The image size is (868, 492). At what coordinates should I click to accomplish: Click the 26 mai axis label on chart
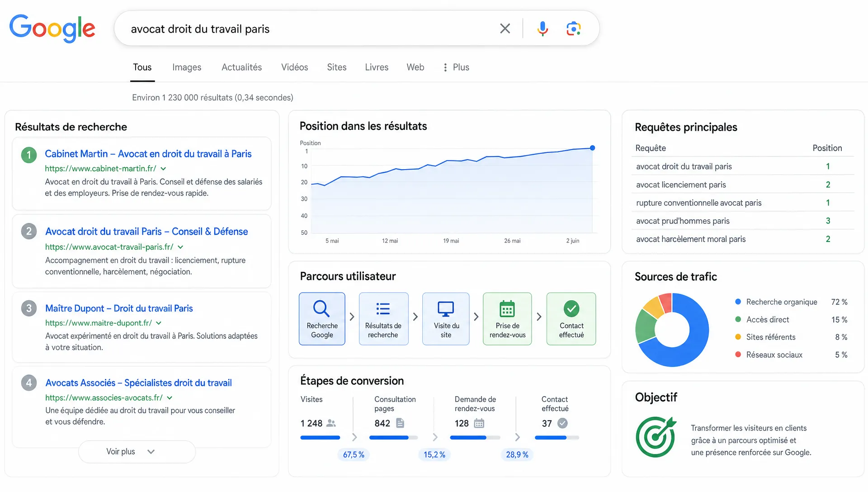pyautogui.click(x=512, y=241)
